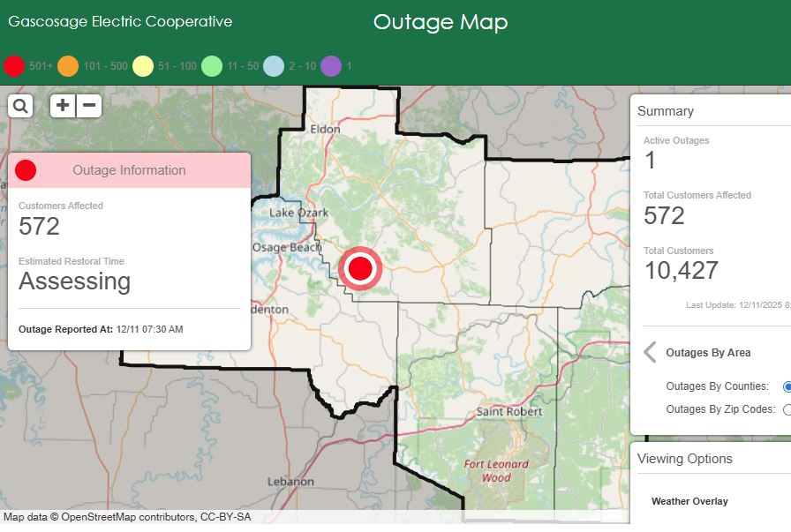Click the Gascosage Electric Cooperative name
This screenshot has width=791, height=532.
pos(119,20)
